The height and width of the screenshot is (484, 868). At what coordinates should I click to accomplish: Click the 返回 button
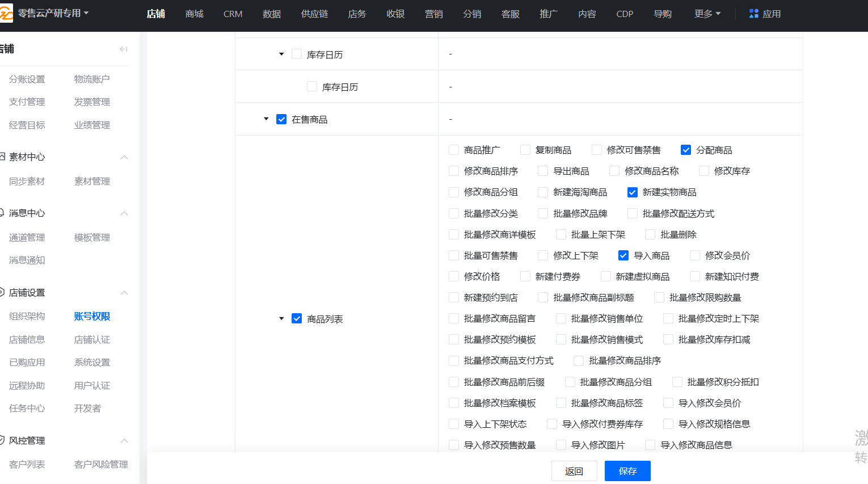pos(574,471)
